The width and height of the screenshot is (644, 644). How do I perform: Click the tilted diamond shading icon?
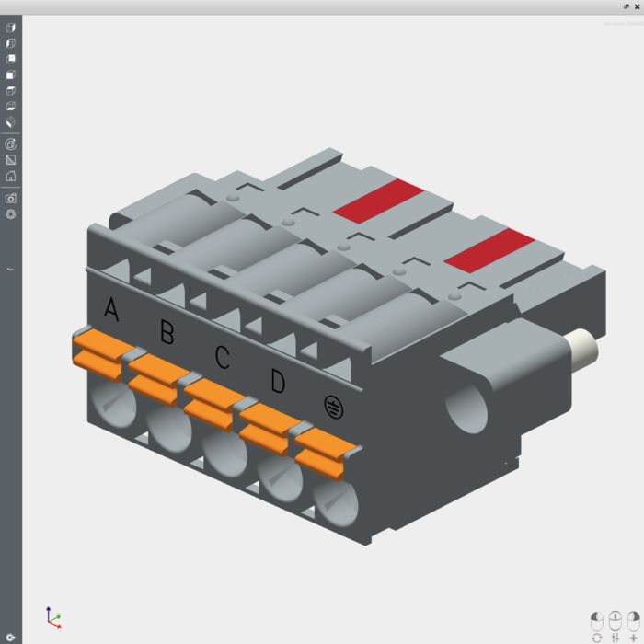click(11, 122)
